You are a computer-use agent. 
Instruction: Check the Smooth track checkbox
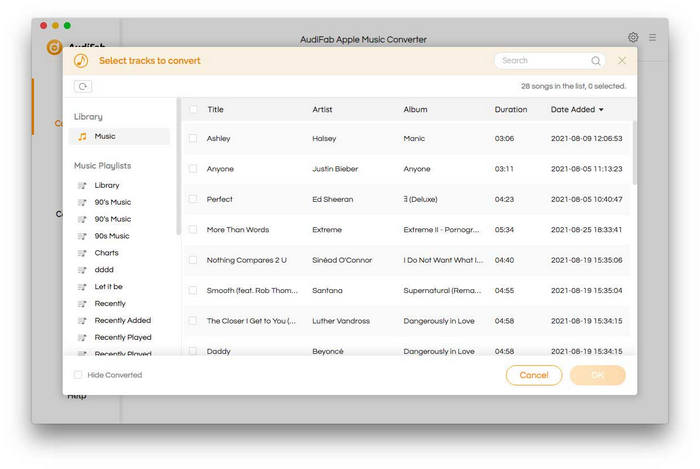click(x=193, y=290)
